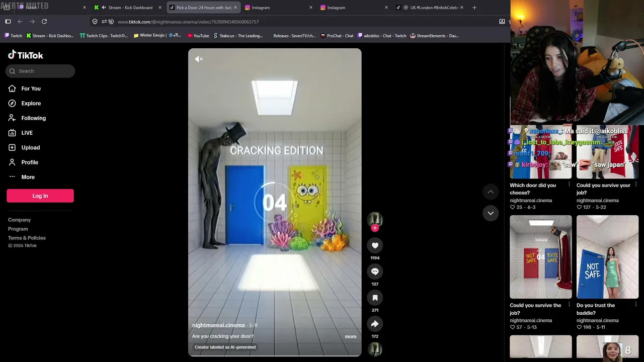Click the red Log in button
644x362 pixels.
[x=40, y=196]
